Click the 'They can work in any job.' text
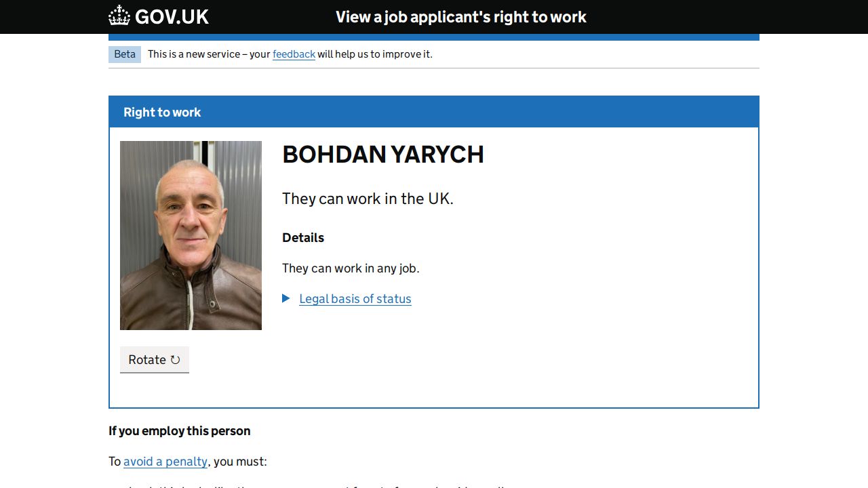This screenshot has width=868, height=488. click(x=351, y=268)
